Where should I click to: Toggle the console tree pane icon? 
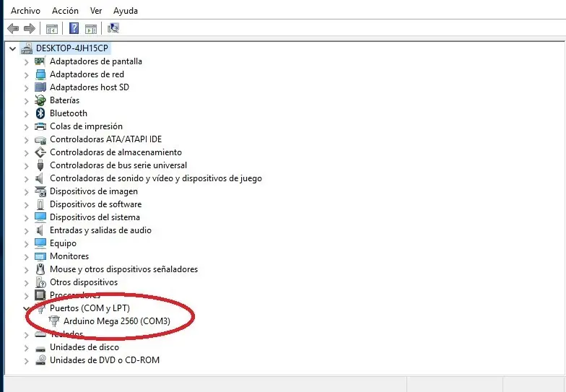[x=52, y=29]
